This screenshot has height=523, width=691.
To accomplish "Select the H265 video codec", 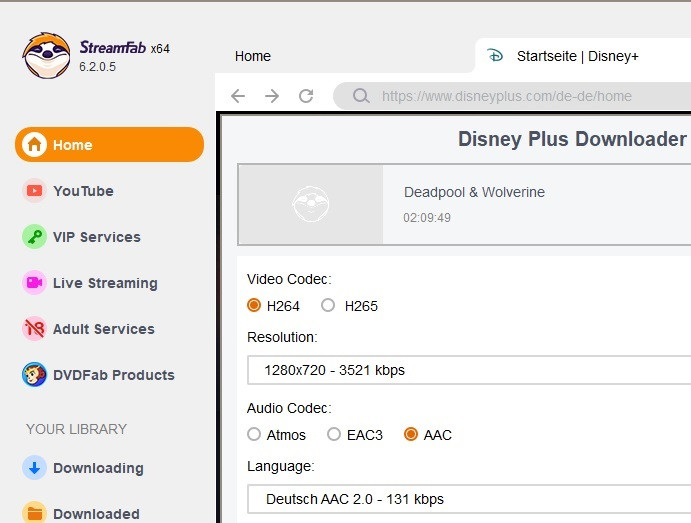I will pos(328,306).
